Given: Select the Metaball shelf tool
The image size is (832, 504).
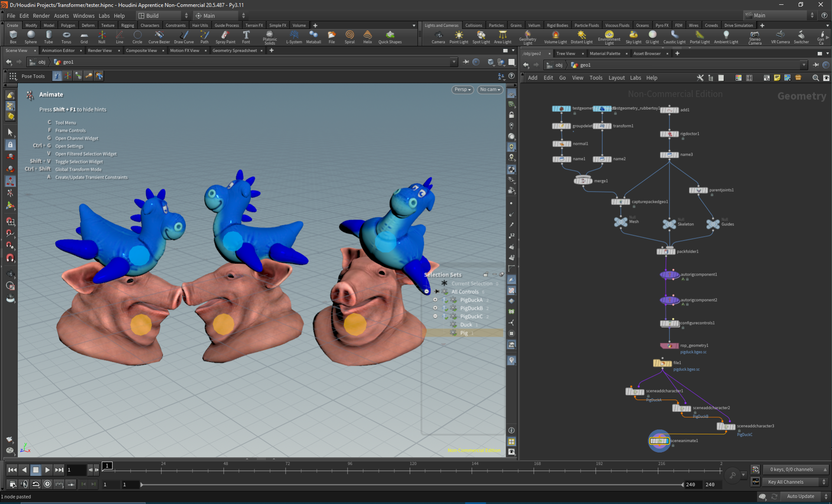Looking at the screenshot, I should [313, 37].
